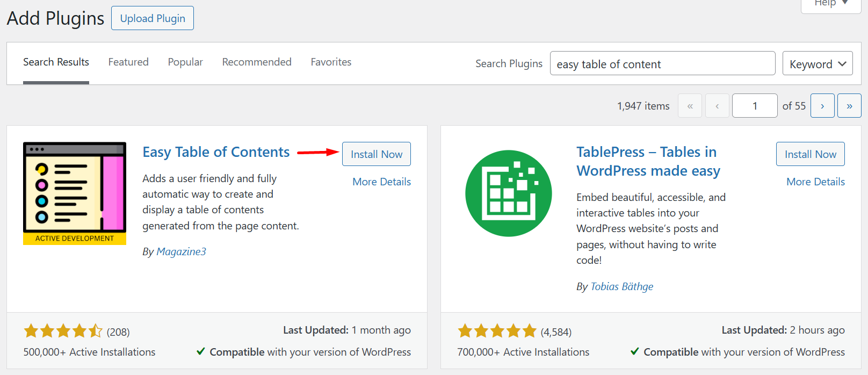
Task: Switch to the Featured tab
Action: pyautogui.click(x=128, y=62)
